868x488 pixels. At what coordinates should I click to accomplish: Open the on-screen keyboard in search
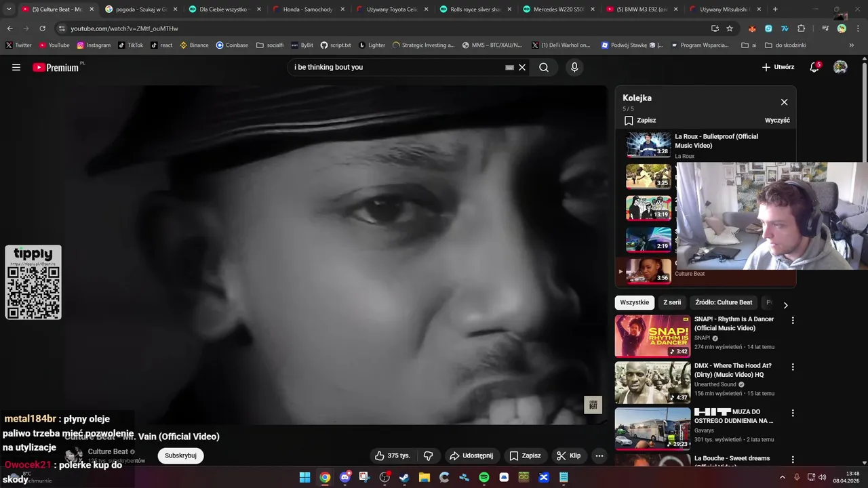(x=509, y=67)
